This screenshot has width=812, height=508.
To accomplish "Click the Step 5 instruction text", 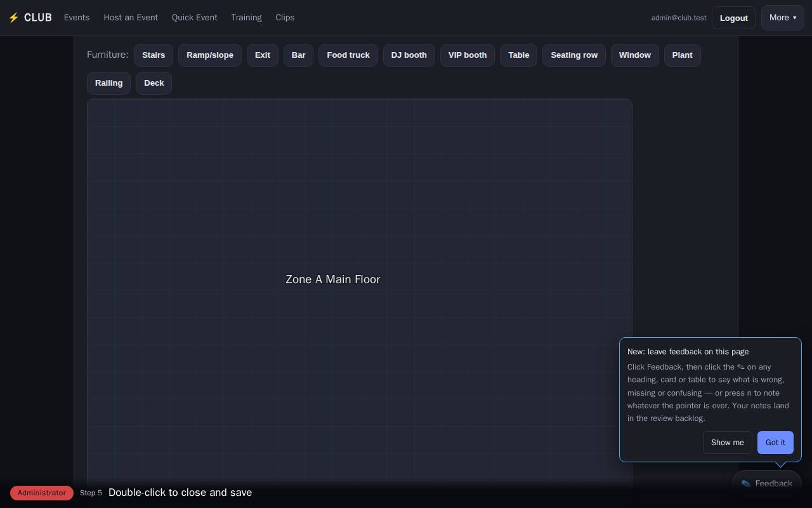I will pos(180,493).
